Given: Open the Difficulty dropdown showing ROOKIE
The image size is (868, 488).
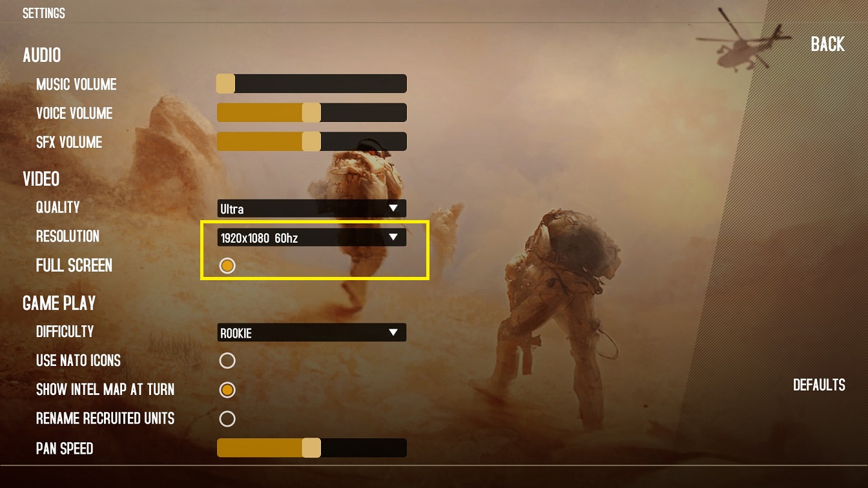Looking at the screenshot, I should pyautogui.click(x=312, y=332).
